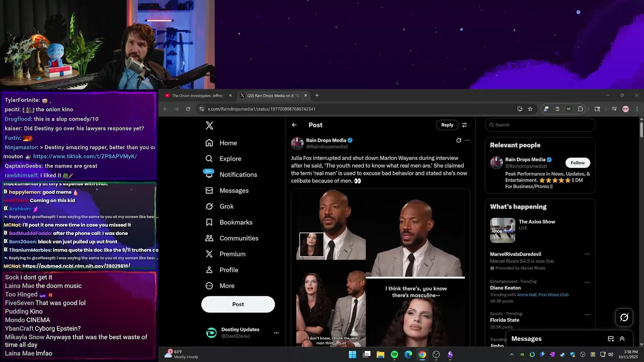Image resolution: width=644 pixels, height=362 pixels.
Task: Bookmark this page with the star
Action: click(530, 109)
